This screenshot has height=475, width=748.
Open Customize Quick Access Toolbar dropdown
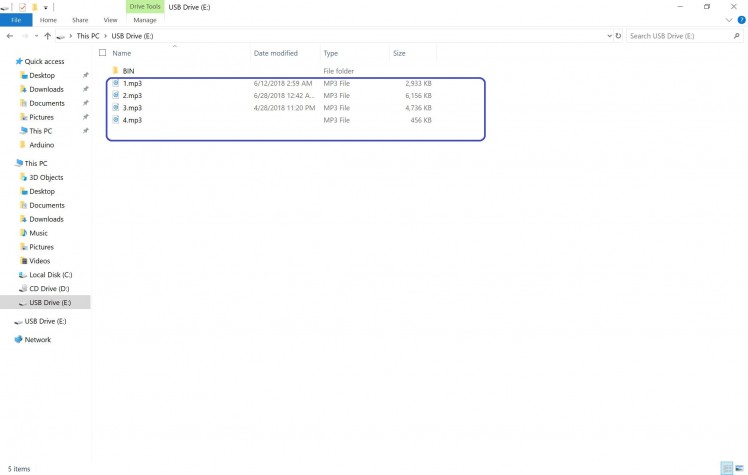[46, 7]
